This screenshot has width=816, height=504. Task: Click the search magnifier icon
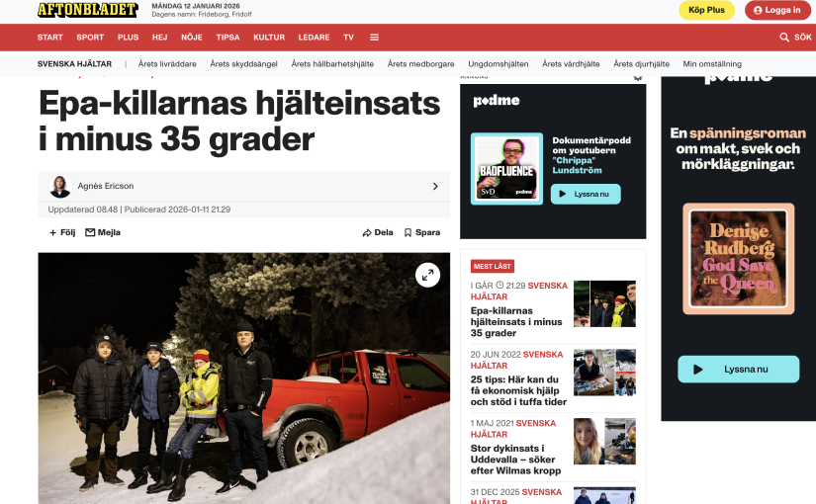[784, 38]
